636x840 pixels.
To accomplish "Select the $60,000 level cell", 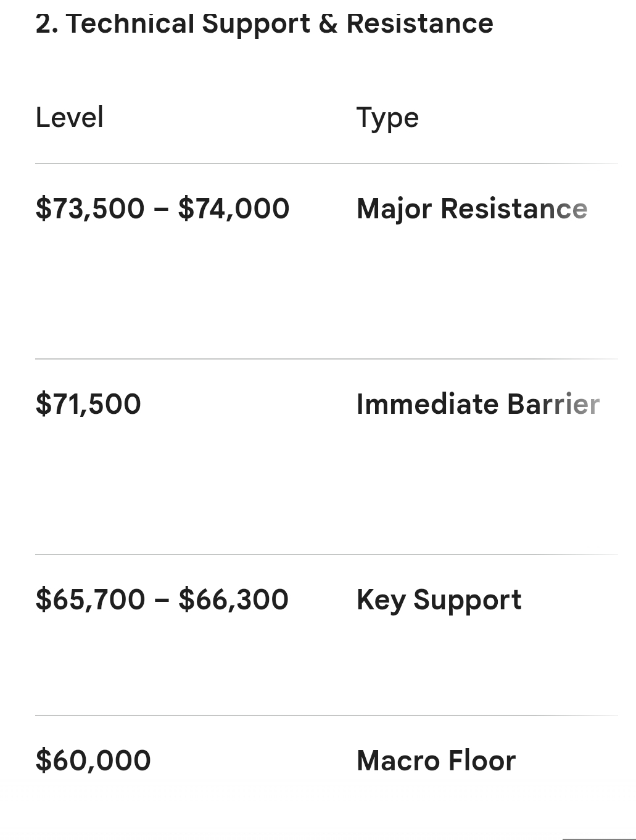I will [x=93, y=760].
